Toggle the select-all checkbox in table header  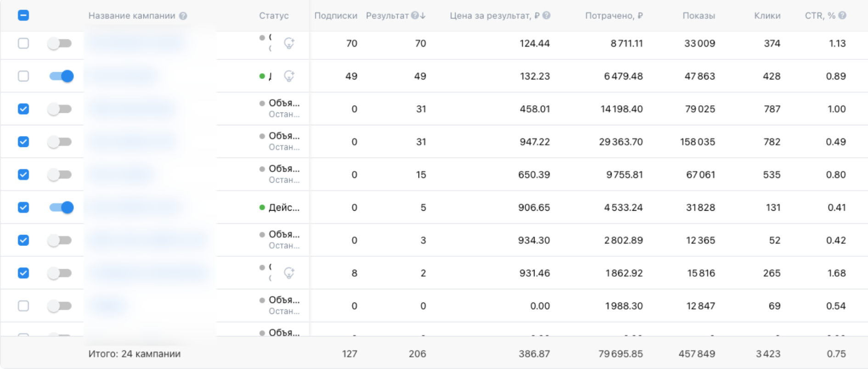pos(23,16)
